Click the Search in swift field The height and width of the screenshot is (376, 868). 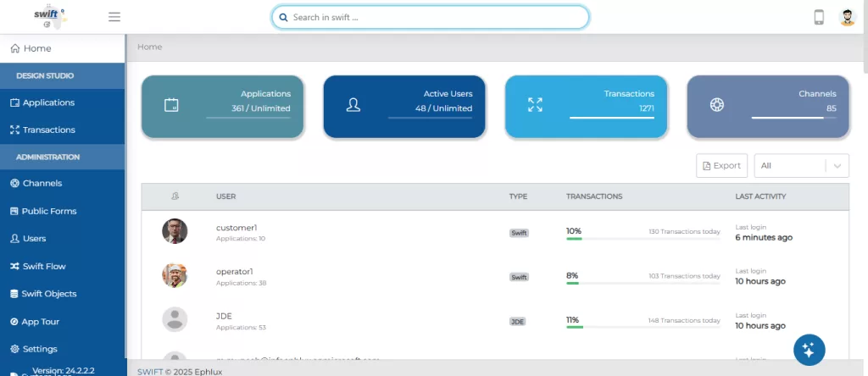(x=431, y=17)
